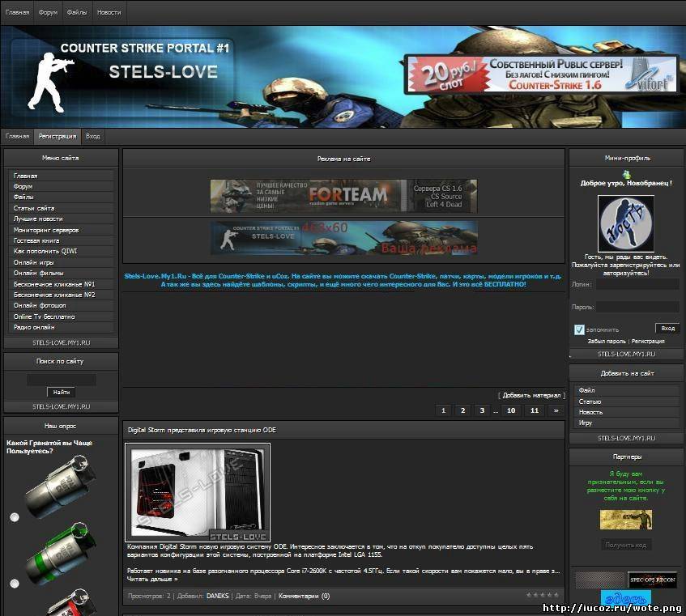This screenshot has height=616, width=686.
Task: Add a 'Статью' to the site
Action: tap(627, 401)
